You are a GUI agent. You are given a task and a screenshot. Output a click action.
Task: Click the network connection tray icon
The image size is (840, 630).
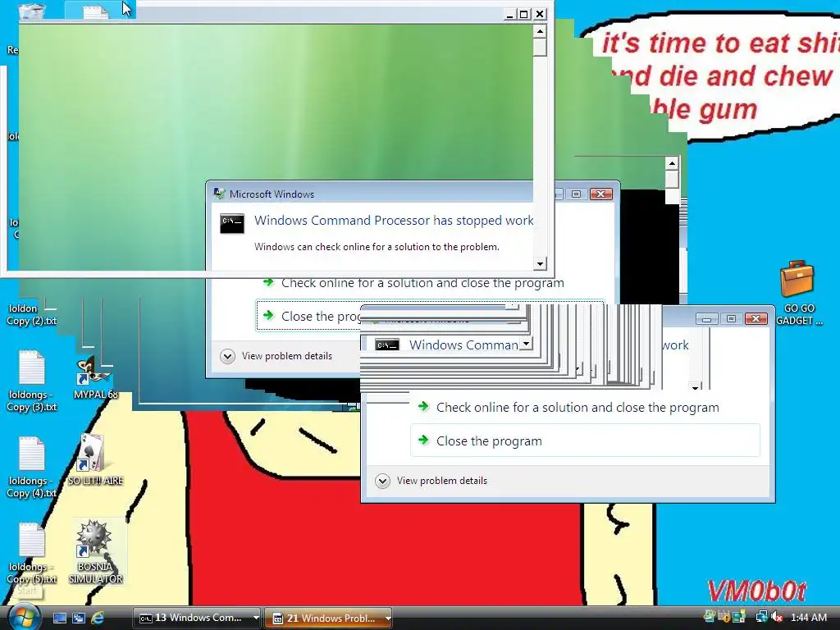(761, 618)
